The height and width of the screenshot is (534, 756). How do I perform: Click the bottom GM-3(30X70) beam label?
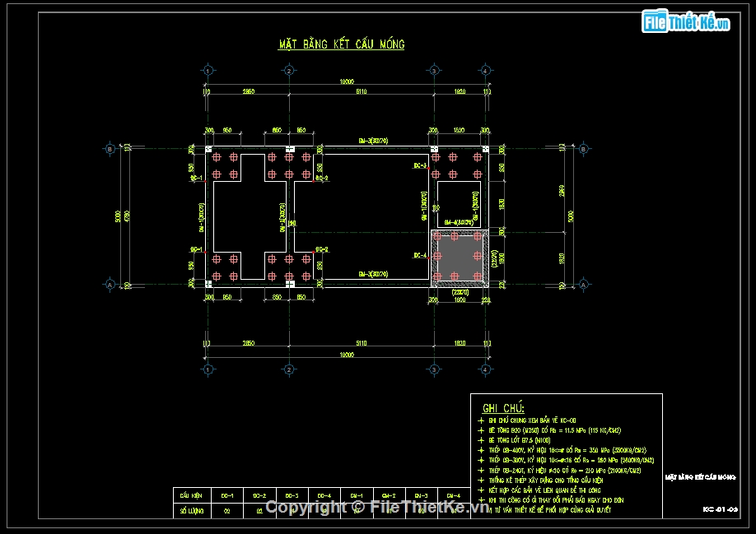pos(373,275)
